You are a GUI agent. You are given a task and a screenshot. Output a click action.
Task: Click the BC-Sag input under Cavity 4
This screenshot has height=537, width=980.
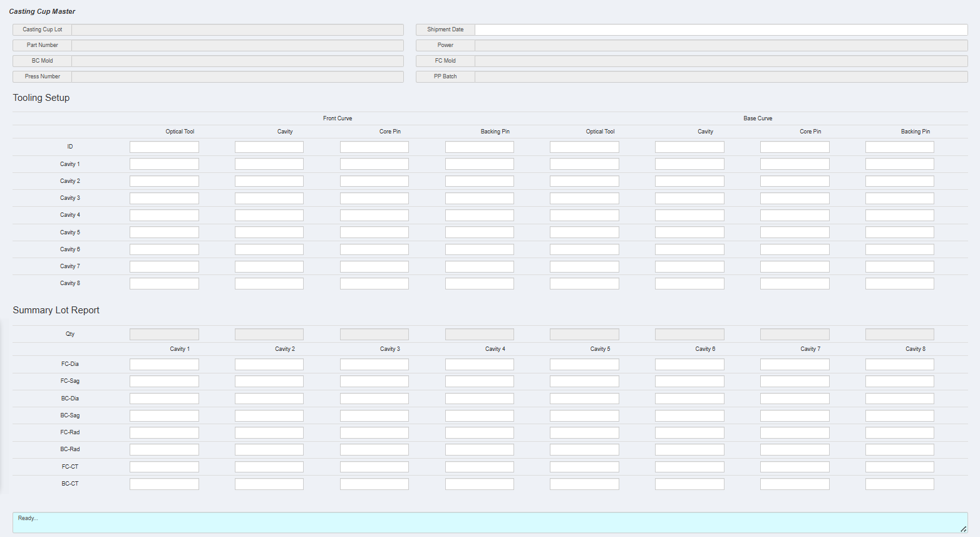tap(479, 415)
